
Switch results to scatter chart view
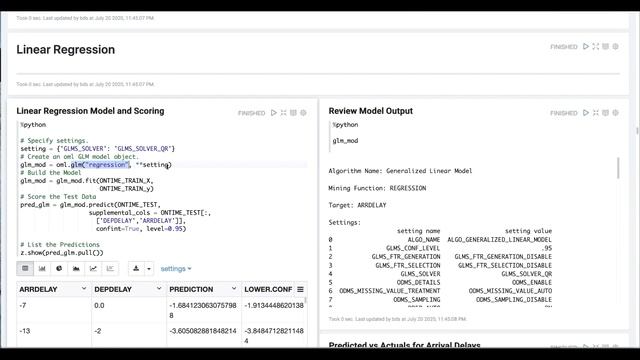click(110, 268)
